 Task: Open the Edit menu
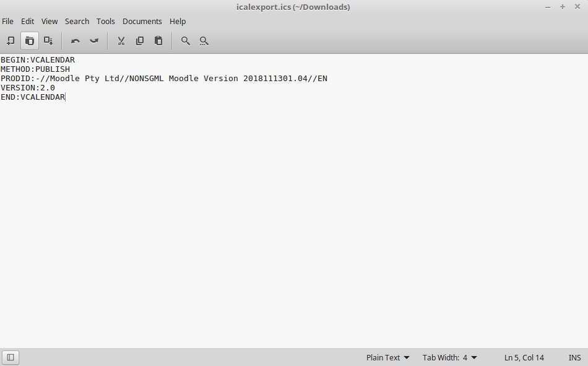27,22
